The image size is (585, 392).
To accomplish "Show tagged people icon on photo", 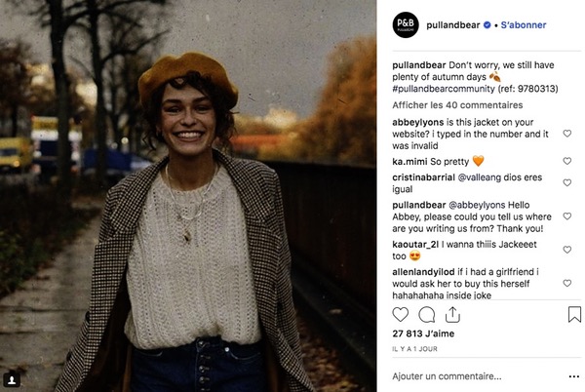I will click(x=14, y=377).
